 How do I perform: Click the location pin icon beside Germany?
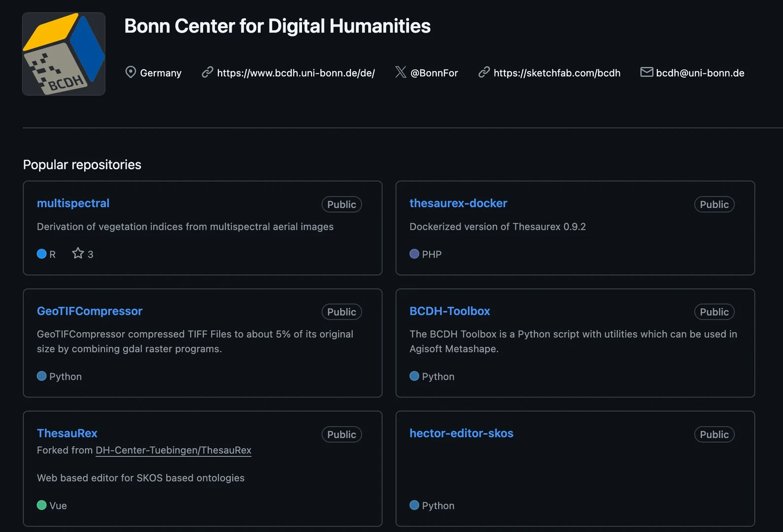click(131, 72)
